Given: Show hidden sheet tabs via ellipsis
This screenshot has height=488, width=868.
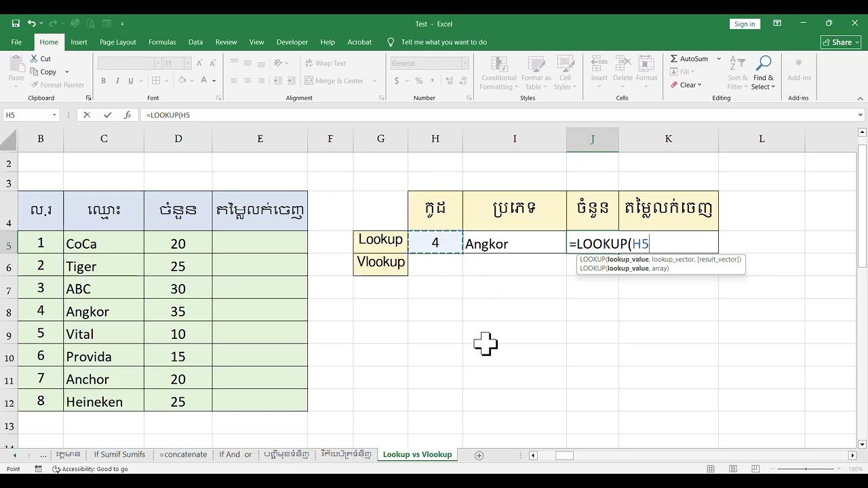Looking at the screenshot, I should click(43, 455).
